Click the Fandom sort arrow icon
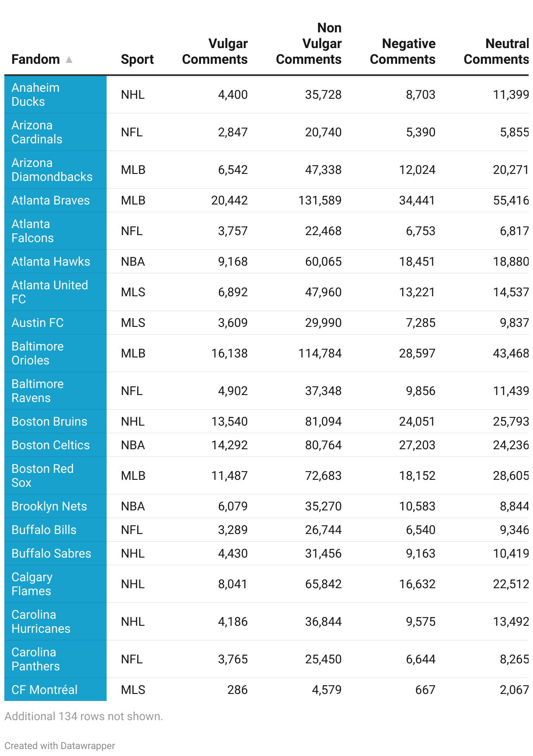533x756 pixels. pos(69,59)
